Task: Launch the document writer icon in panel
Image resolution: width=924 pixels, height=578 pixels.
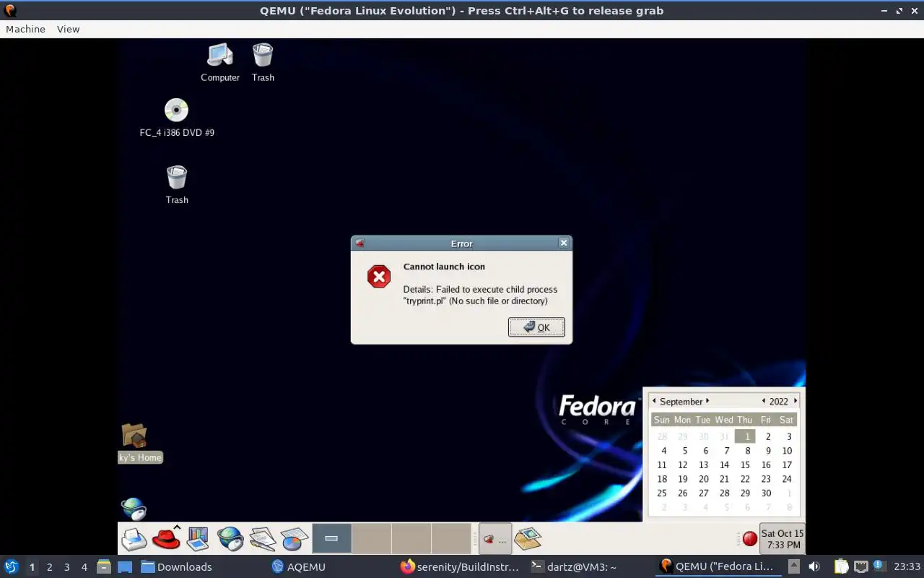Action: click(x=262, y=539)
